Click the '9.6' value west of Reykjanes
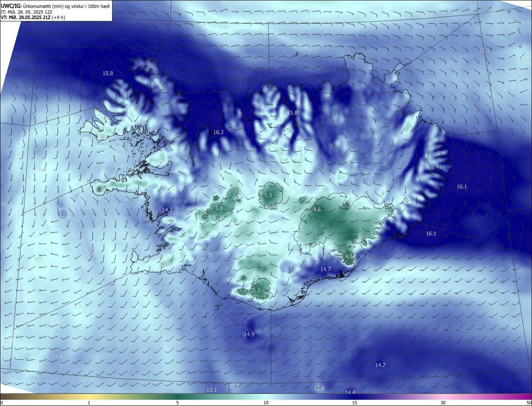Image resolution: width=532 pixels, height=406 pixels. click(x=38, y=259)
